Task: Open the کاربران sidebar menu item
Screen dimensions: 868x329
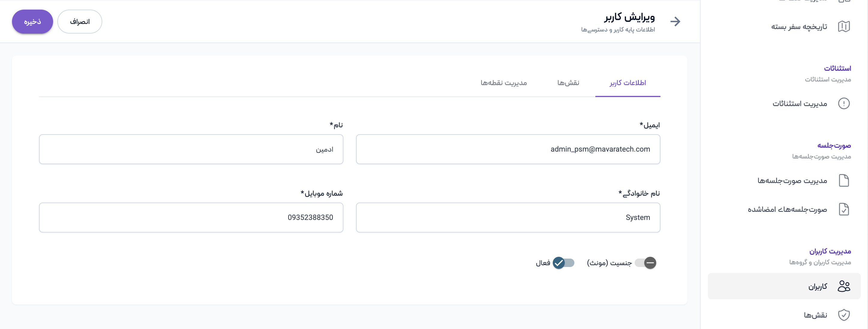Action: click(817, 286)
